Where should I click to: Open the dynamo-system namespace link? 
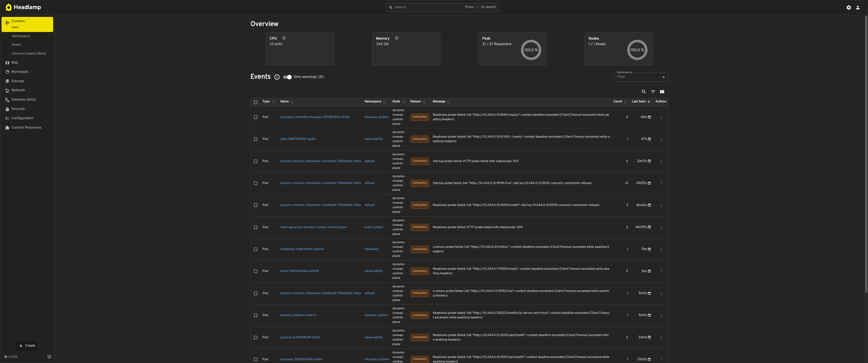coord(376,315)
